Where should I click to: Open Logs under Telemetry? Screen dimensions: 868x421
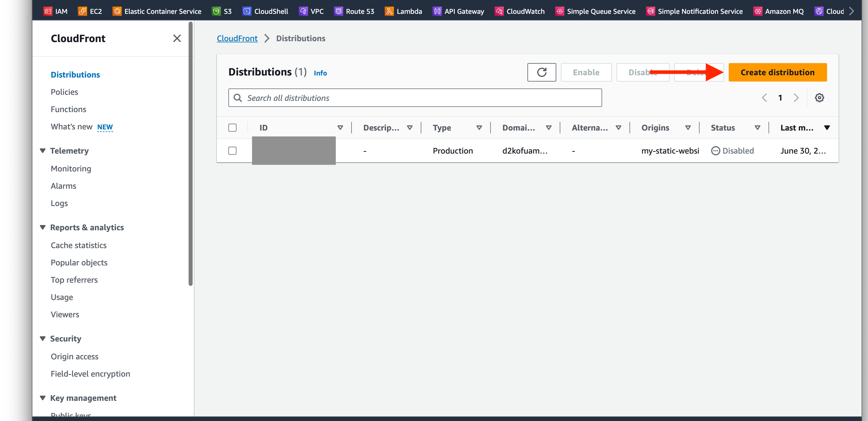pyautogui.click(x=59, y=203)
